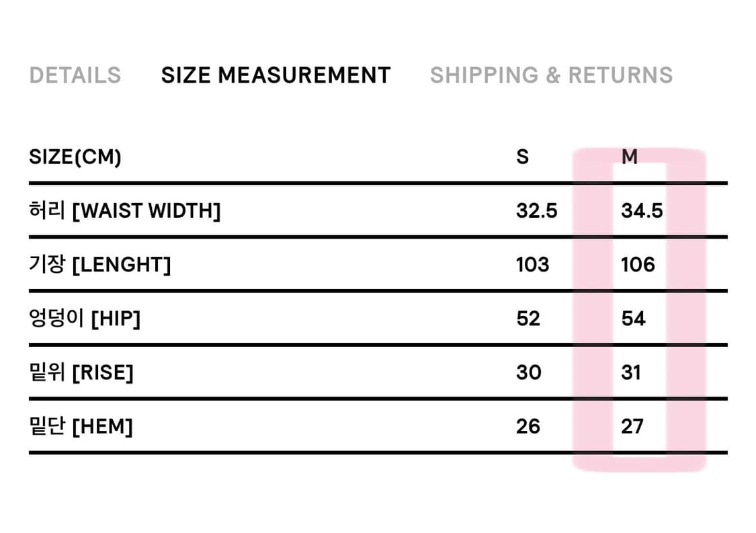The width and height of the screenshot is (756, 533).
Task: Click the 106 length value under M
Action: (x=637, y=264)
